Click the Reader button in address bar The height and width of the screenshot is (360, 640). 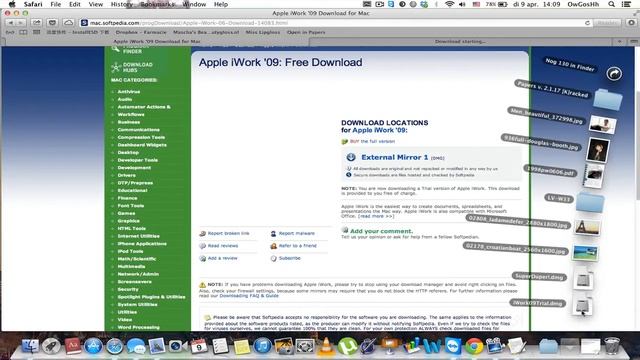[x=607, y=23]
